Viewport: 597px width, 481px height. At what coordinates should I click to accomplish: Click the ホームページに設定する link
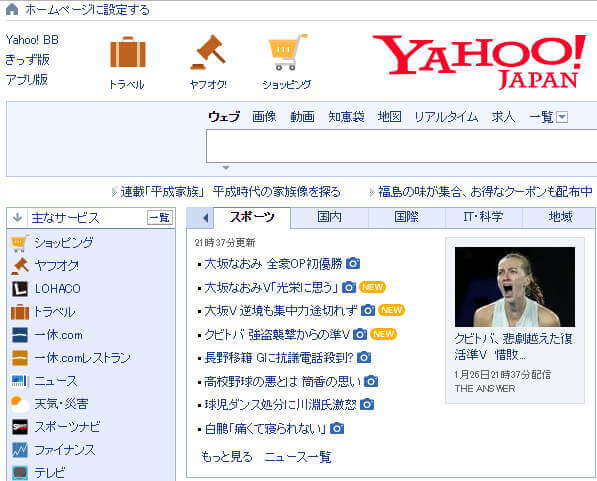coord(88,10)
